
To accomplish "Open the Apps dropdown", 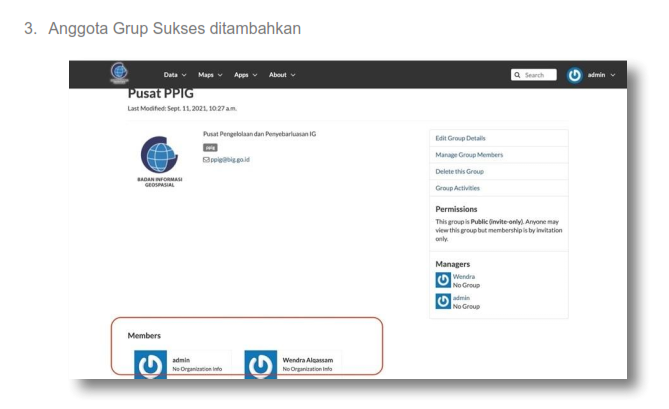I will coord(246,75).
